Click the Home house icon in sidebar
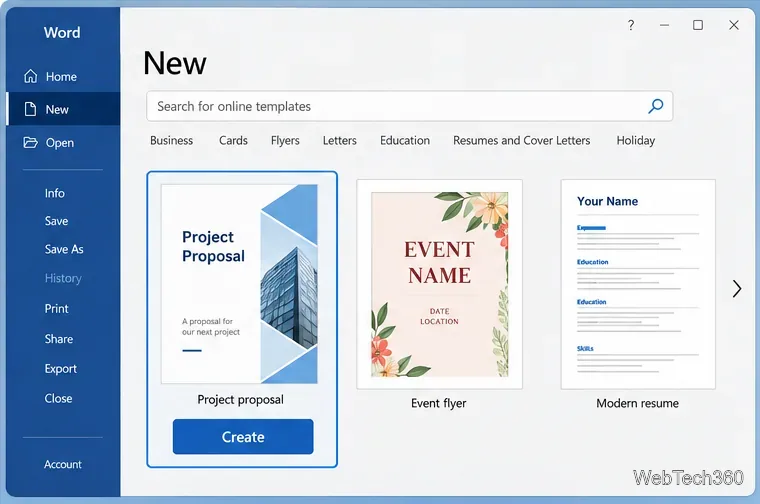Viewport: 760px width, 504px height. coord(31,76)
